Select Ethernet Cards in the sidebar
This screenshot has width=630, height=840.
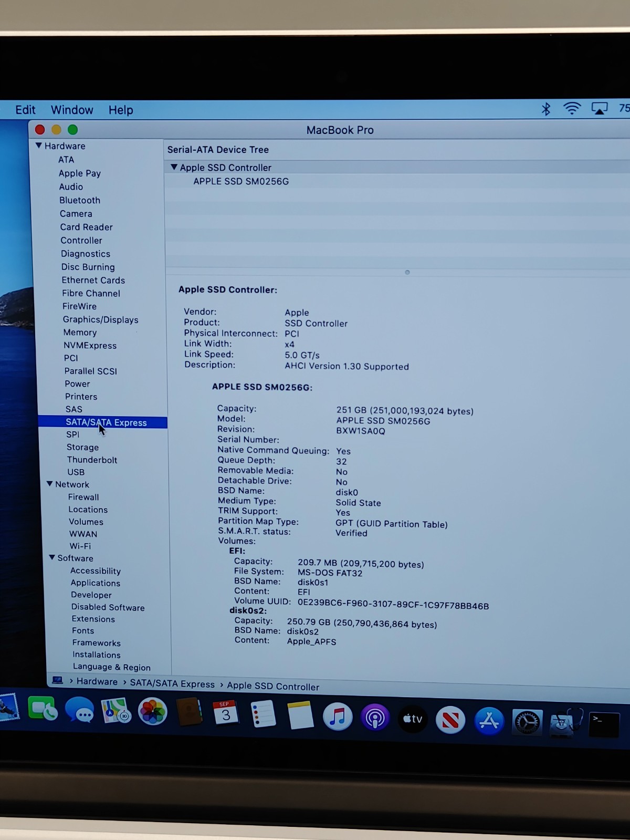point(93,280)
